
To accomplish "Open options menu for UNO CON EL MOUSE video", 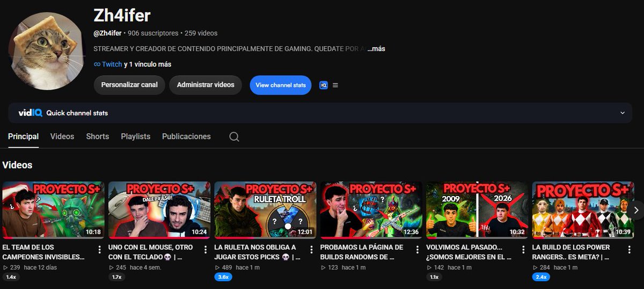I will (x=206, y=249).
